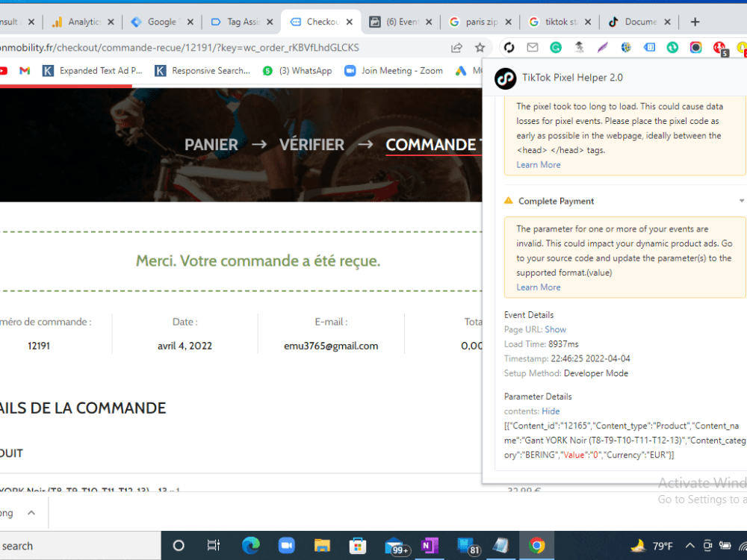Click the battery icon in the system tray
The height and width of the screenshot is (560, 747).
click(725, 546)
